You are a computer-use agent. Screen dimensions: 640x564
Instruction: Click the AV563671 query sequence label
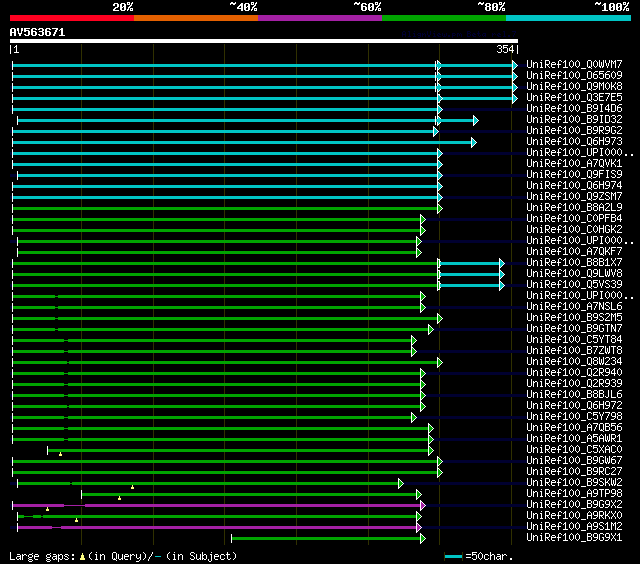tap(38, 32)
